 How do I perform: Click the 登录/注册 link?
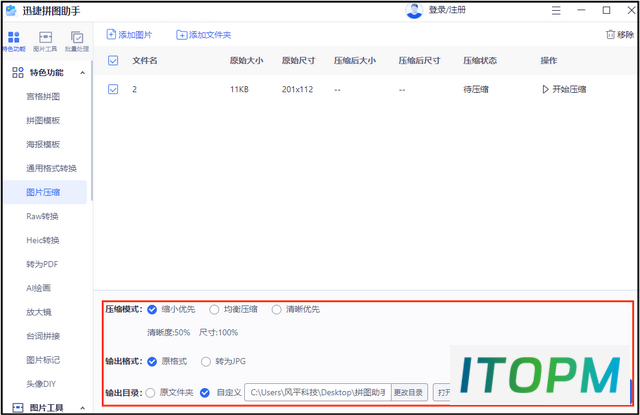pyautogui.click(x=447, y=10)
